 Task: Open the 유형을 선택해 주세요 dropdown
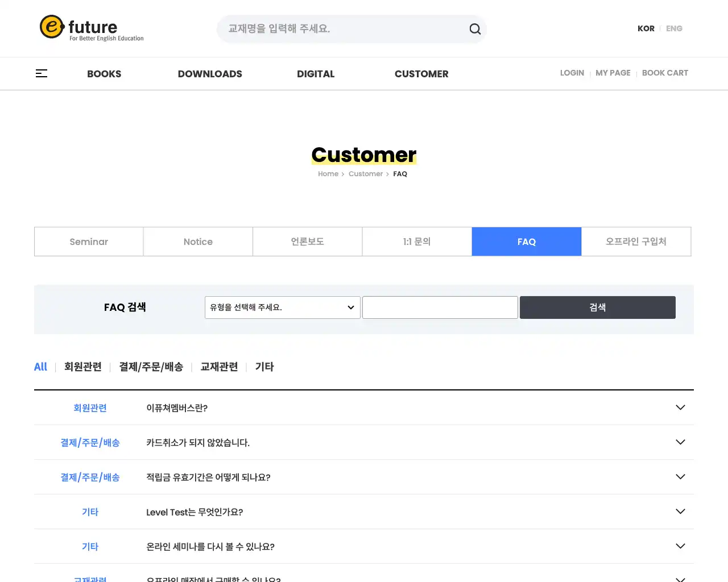pyautogui.click(x=283, y=307)
